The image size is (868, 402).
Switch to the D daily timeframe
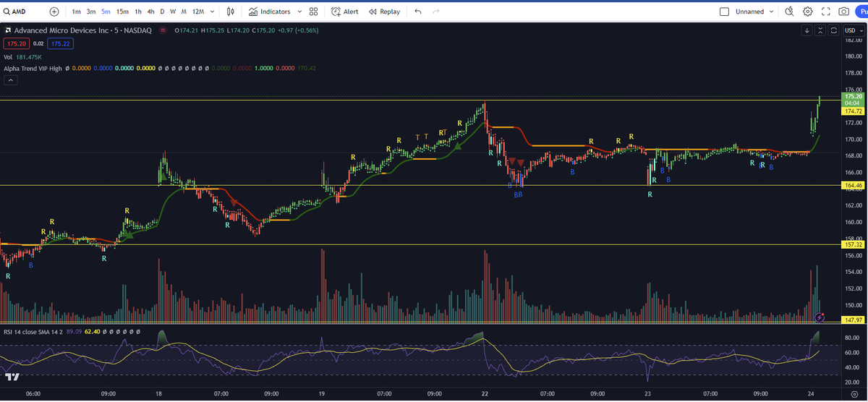tap(162, 12)
